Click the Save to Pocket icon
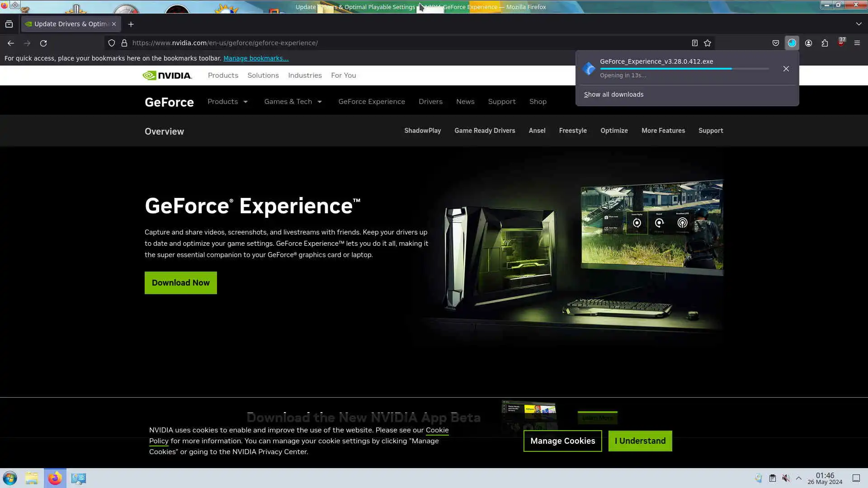The height and width of the screenshot is (488, 868). (x=775, y=43)
